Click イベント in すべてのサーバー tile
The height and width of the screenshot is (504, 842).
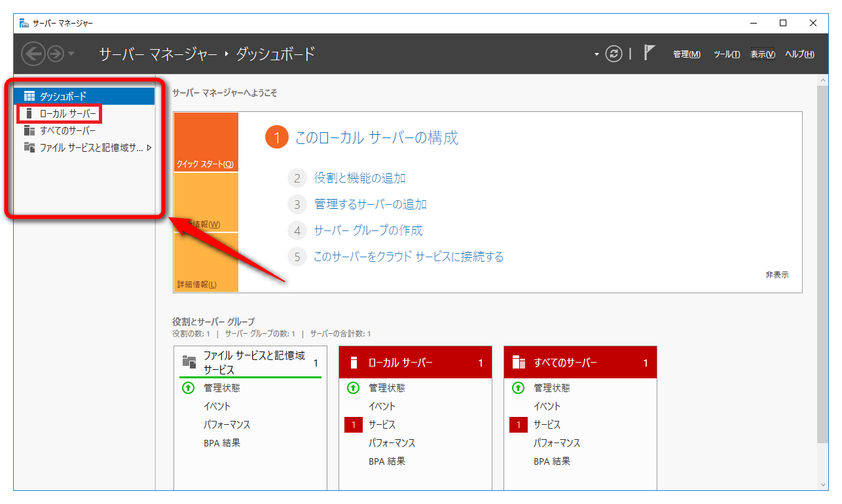547,406
